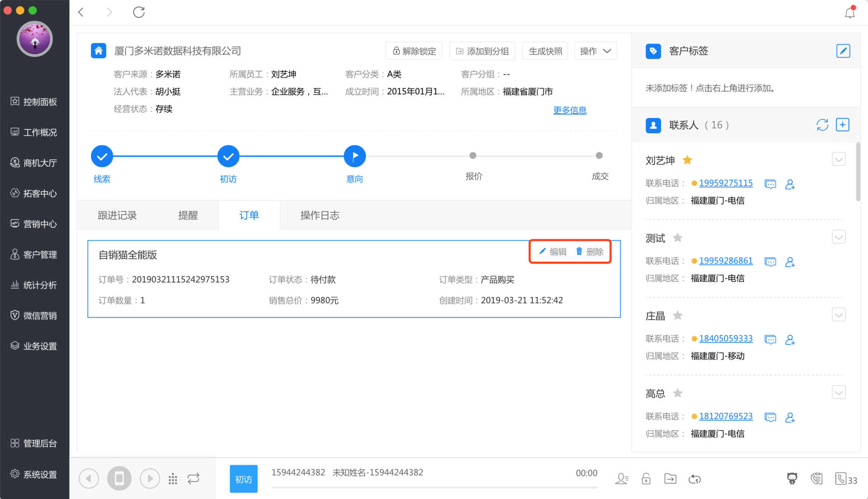
Task: Toggle the star for 测试
Action: coord(678,238)
